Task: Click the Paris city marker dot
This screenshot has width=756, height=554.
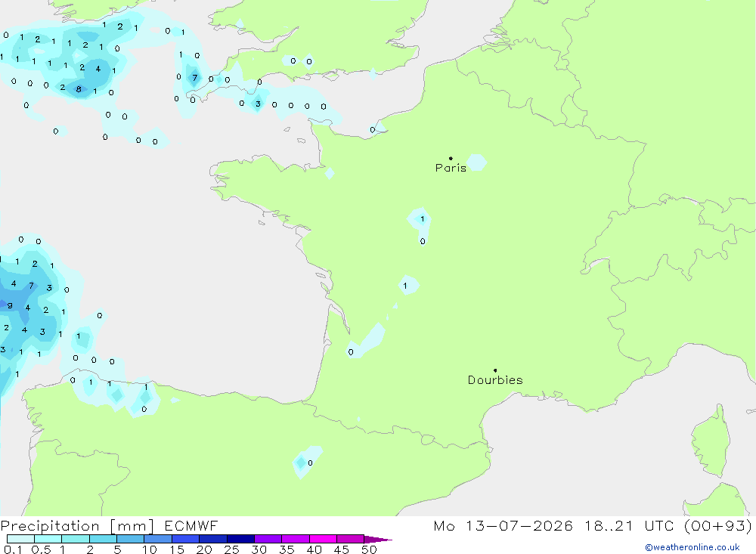Action: click(x=451, y=158)
